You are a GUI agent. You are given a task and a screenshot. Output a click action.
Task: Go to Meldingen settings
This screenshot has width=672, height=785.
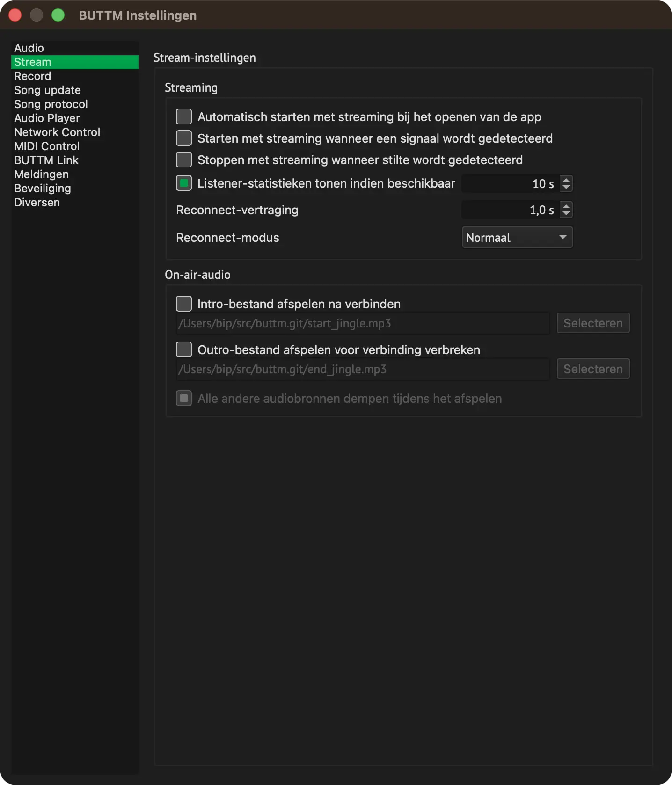pyautogui.click(x=75, y=174)
